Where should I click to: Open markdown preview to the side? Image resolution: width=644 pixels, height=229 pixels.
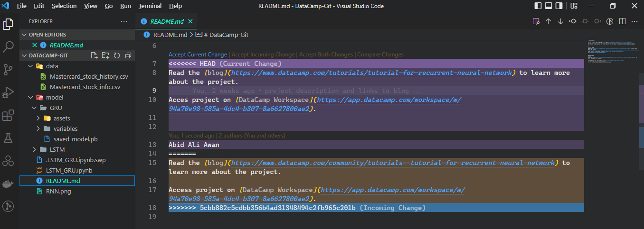pyautogui.click(x=536, y=21)
